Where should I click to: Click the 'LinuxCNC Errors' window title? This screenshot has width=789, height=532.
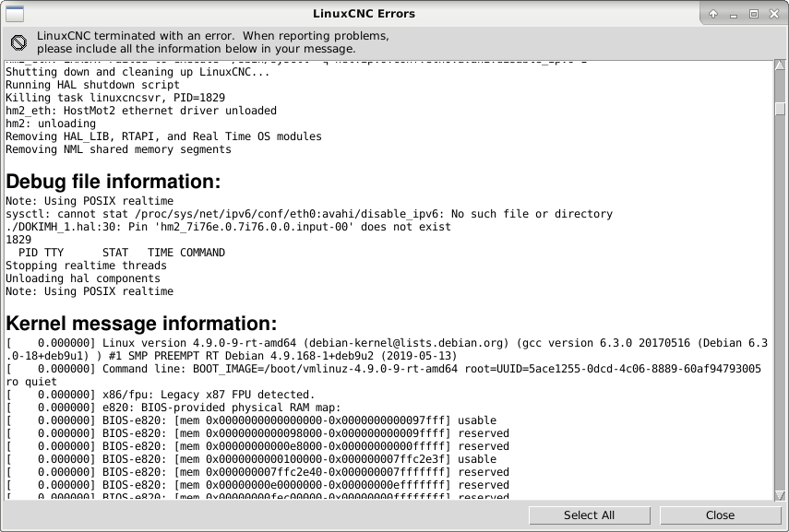(364, 14)
